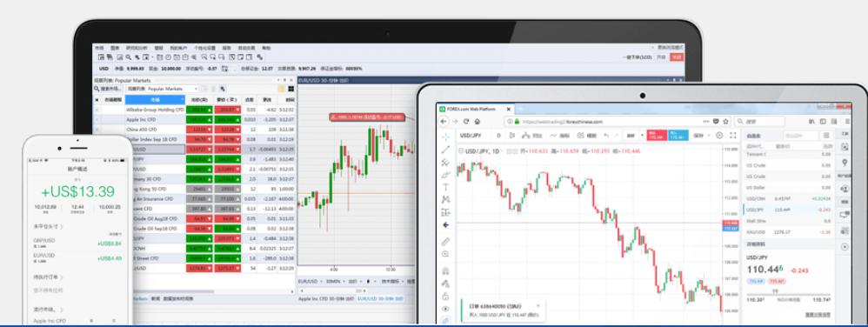This screenshot has height=327, width=868.
Task: Click the crosshair cursor tool
Action: tap(445, 137)
